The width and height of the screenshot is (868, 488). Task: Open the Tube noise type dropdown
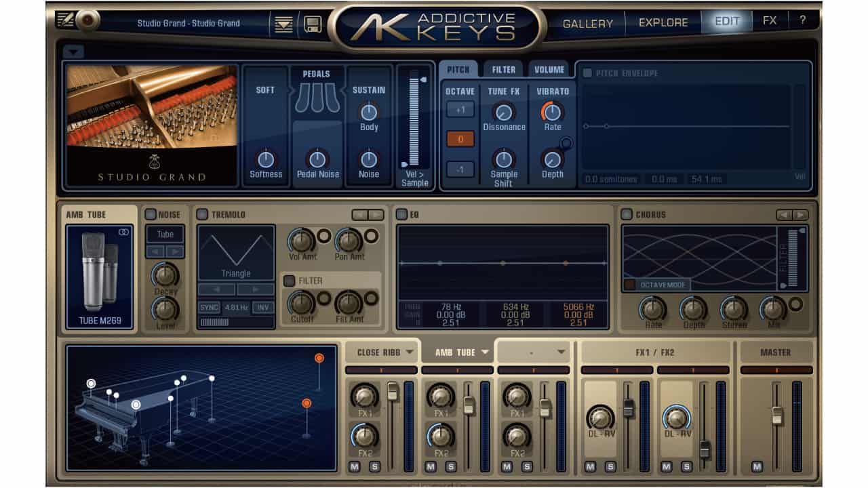[x=165, y=234]
